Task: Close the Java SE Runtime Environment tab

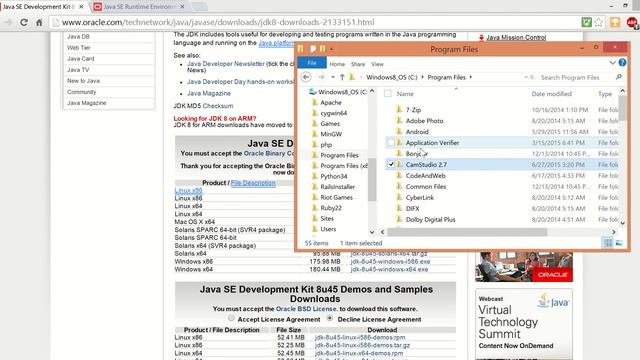Action: pyautogui.click(x=182, y=7)
